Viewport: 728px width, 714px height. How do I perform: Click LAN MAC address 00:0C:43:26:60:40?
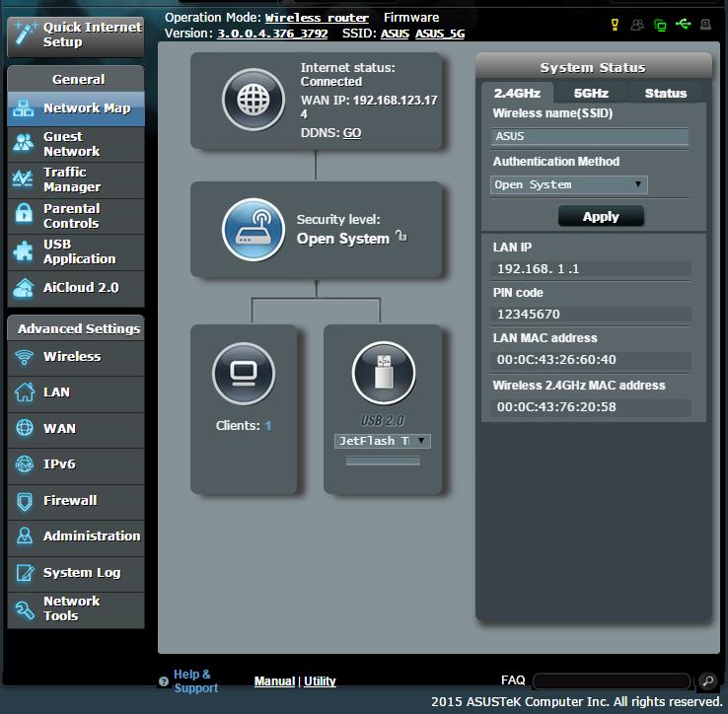(x=556, y=360)
